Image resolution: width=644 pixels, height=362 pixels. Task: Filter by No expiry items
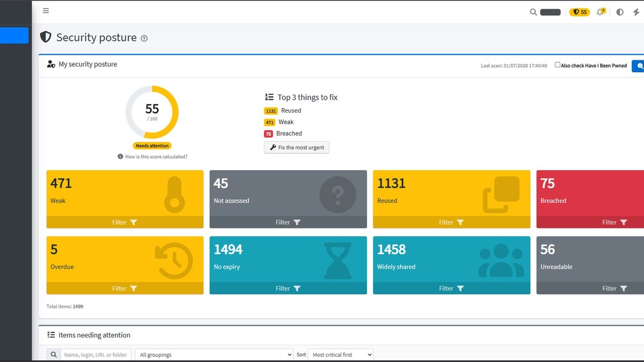(x=288, y=289)
